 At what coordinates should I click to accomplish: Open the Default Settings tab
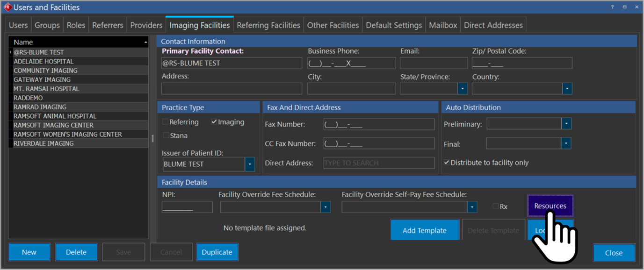point(394,25)
